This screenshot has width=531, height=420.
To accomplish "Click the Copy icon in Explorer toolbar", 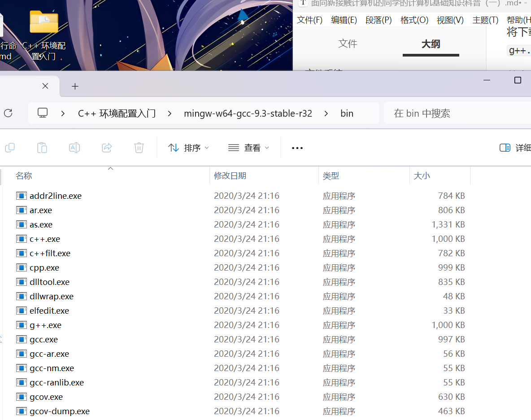I will pyautogui.click(x=10, y=148).
